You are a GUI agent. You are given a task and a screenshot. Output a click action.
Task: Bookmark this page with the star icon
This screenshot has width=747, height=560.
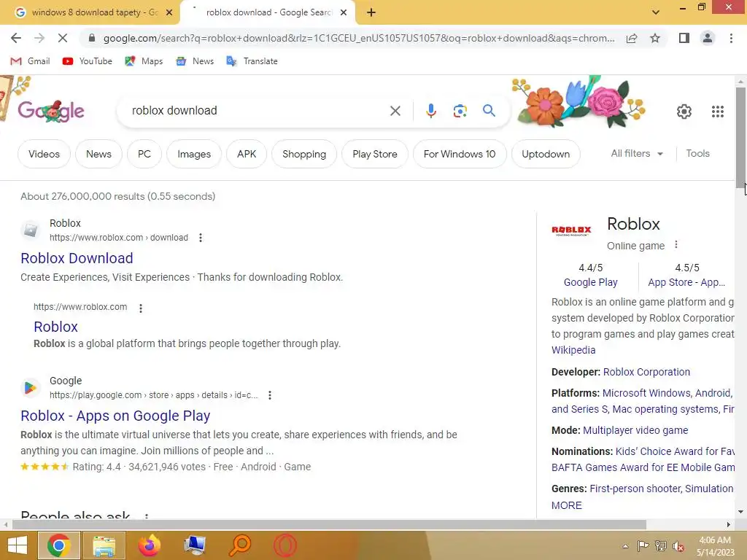pos(655,38)
